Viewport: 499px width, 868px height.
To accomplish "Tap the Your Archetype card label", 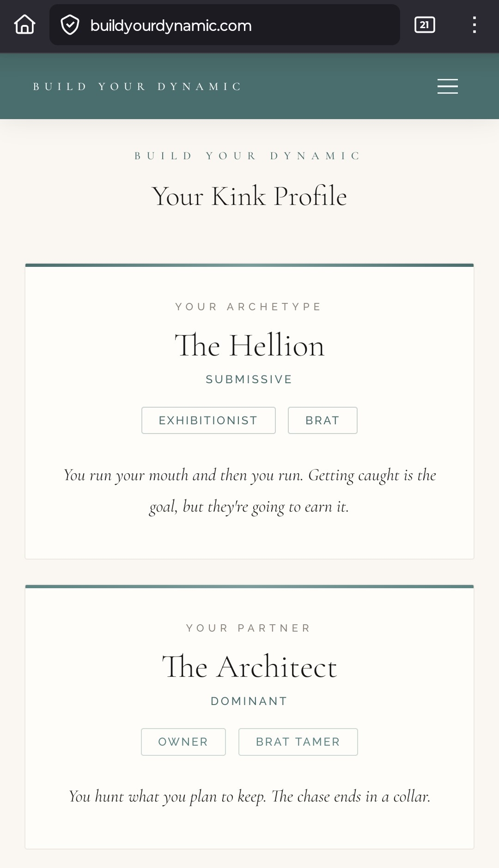I will coord(249,307).
